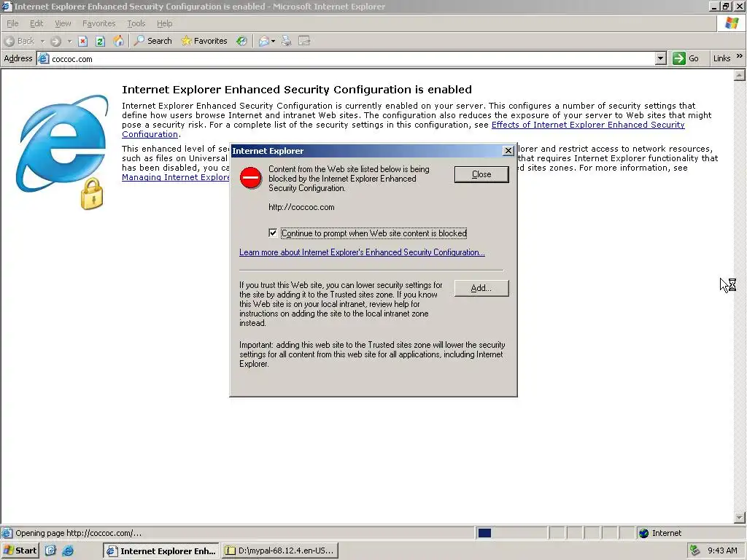The height and width of the screenshot is (560, 747).
Task: Click the Forward navigation arrow icon
Action: pos(55,41)
